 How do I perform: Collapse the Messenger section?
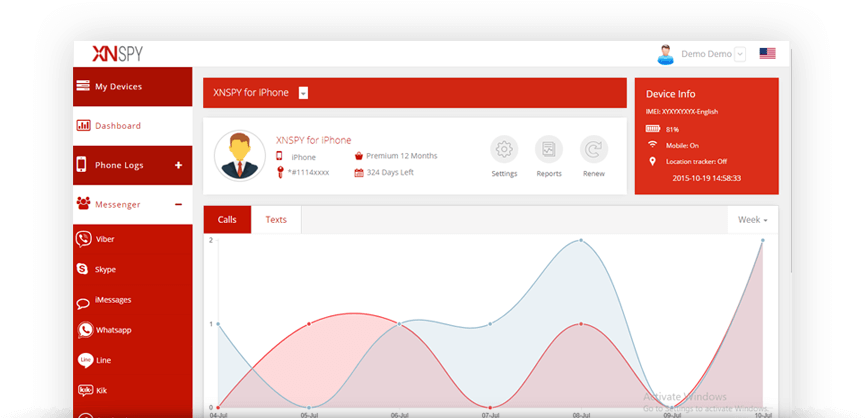[x=178, y=204]
